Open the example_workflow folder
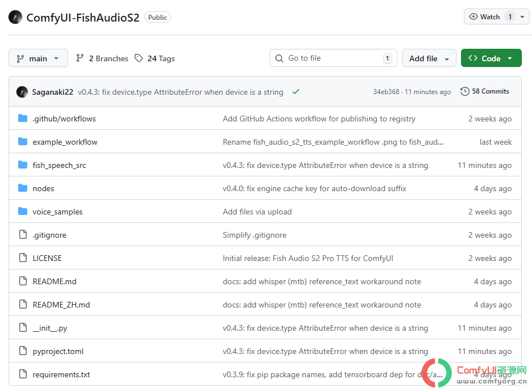The height and width of the screenshot is (392, 532). (x=65, y=142)
